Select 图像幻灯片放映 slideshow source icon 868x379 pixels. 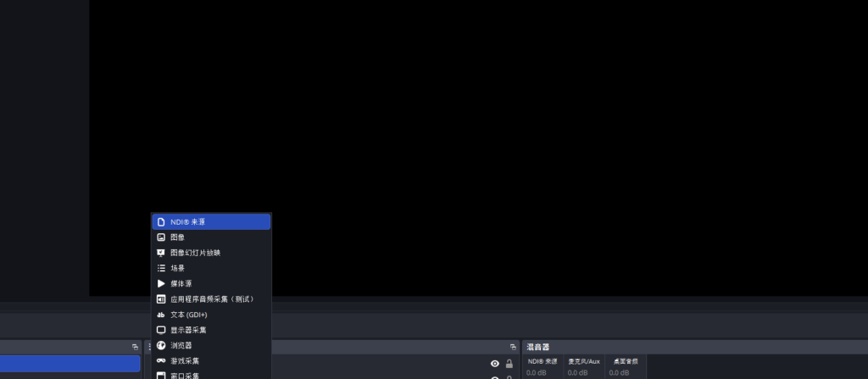click(x=161, y=253)
